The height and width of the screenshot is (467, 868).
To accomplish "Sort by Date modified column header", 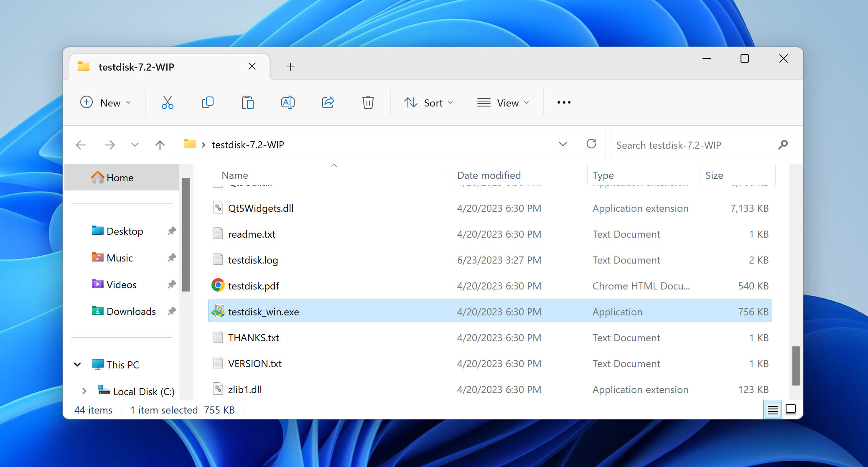I will 489,175.
